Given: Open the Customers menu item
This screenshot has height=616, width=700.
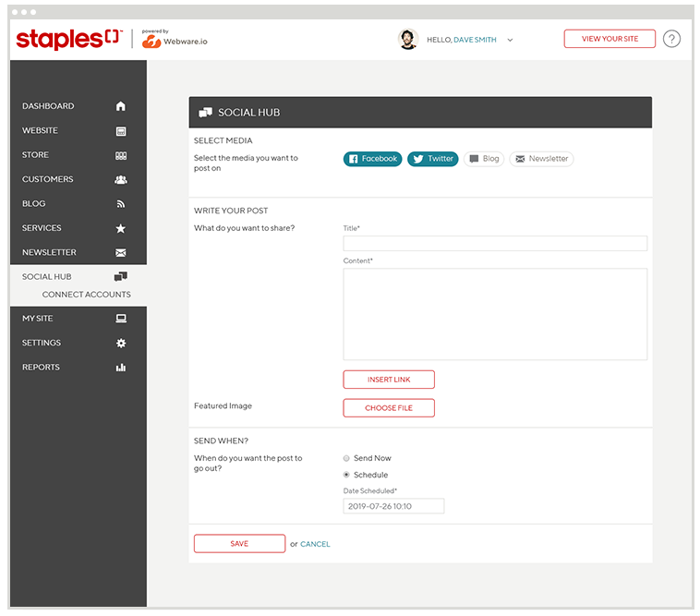Looking at the screenshot, I should (48, 179).
